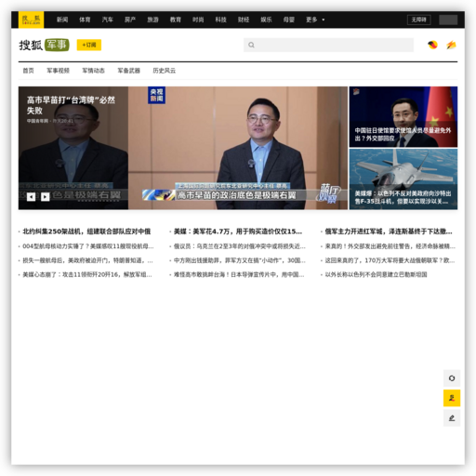Viewport: 476px width, 476px height.
Task: Click the yellow +订阅 subscribe button
Action: [89, 45]
